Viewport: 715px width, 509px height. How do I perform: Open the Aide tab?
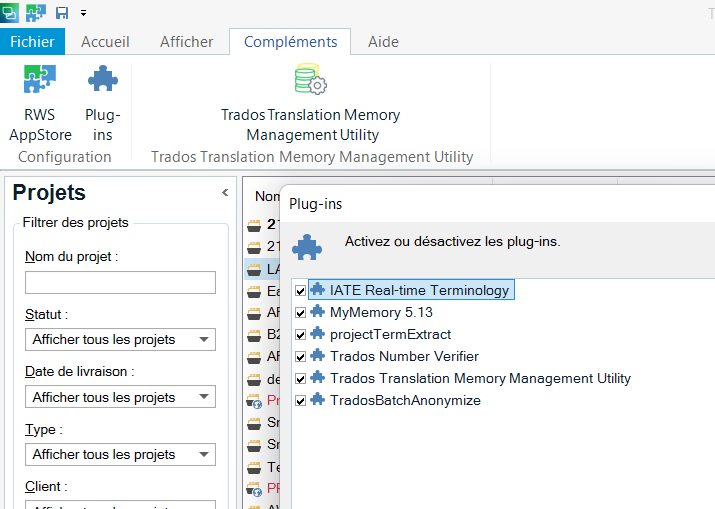pos(383,42)
